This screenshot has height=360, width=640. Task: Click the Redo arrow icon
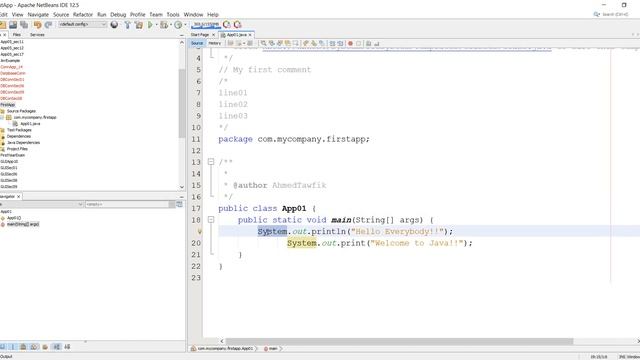(48, 25)
